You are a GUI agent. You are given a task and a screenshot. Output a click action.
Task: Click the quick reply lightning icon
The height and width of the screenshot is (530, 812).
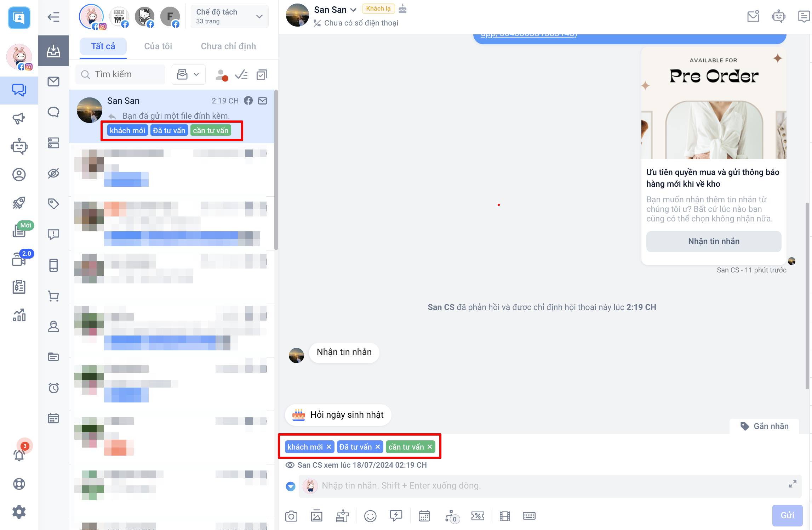point(396,515)
